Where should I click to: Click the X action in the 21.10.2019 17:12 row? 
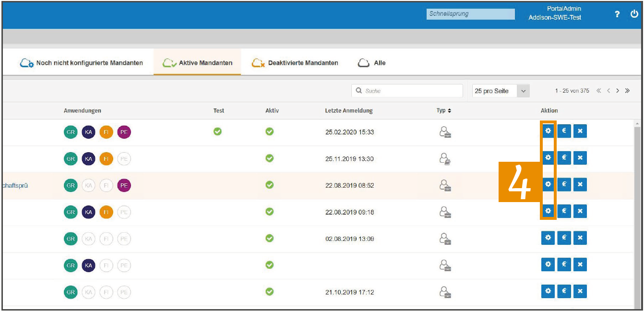tap(580, 290)
